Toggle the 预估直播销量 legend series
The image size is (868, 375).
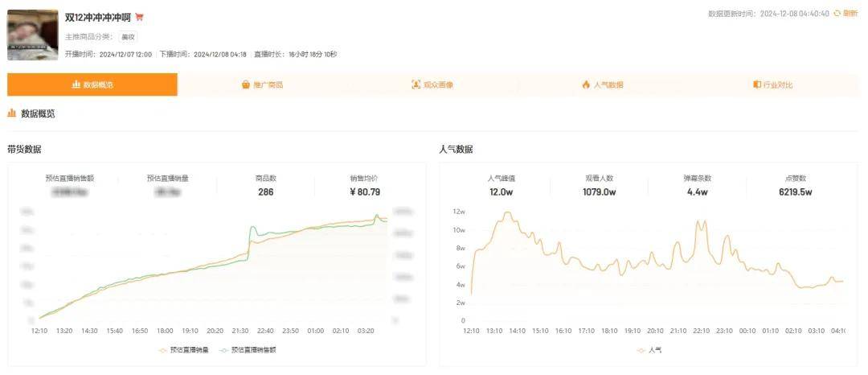pos(185,350)
